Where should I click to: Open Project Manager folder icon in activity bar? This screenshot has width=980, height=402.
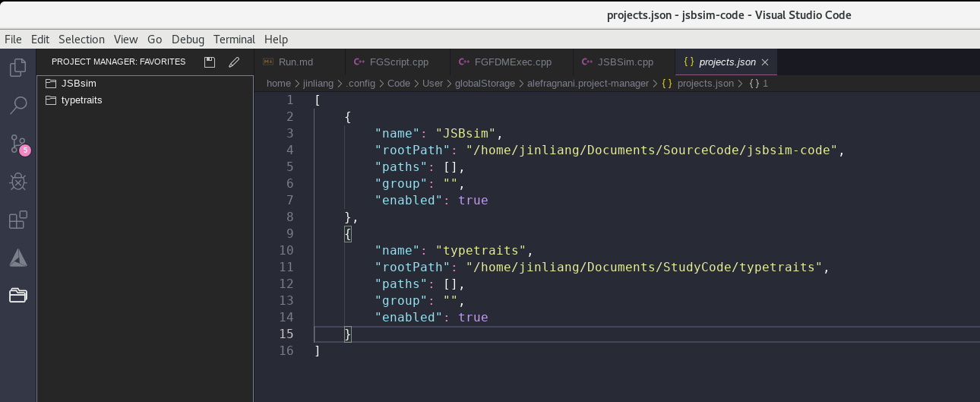[x=18, y=296]
